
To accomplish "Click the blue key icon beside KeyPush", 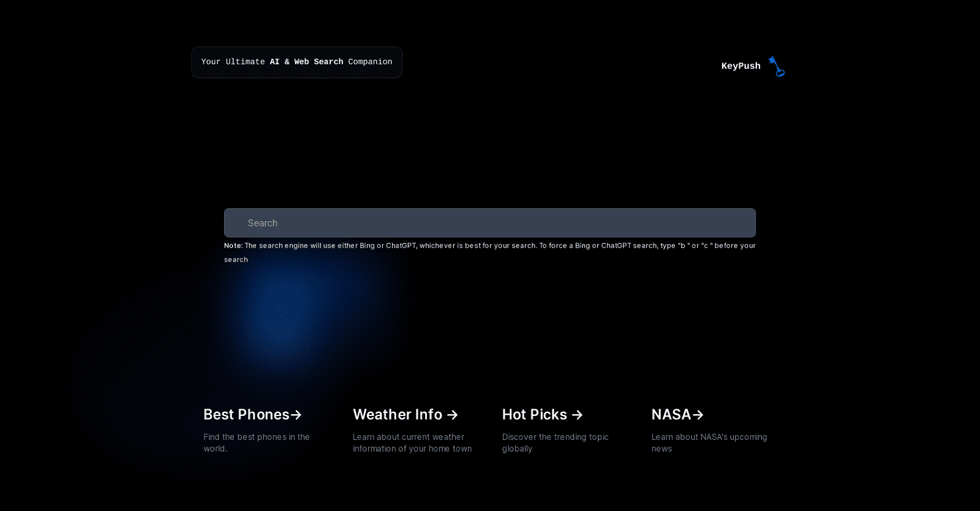I will (x=776, y=66).
